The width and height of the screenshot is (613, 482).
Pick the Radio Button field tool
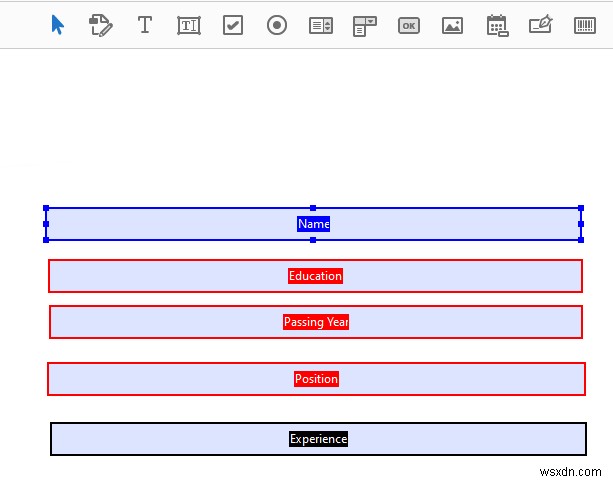277,25
